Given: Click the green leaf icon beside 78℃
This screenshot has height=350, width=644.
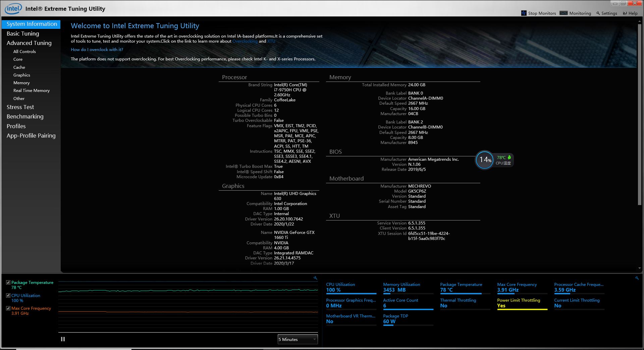Looking at the screenshot, I should click(x=509, y=157).
